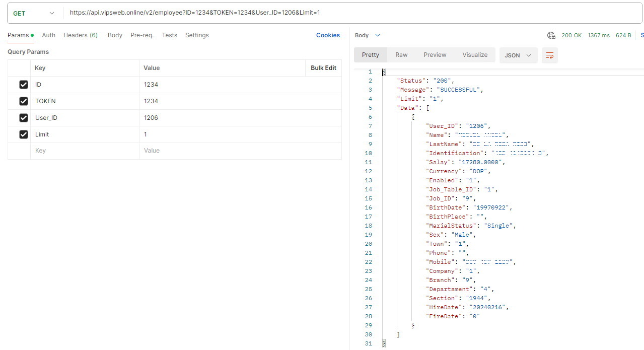
Task: Open the Headers (6) tab
Action: pyautogui.click(x=80, y=35)
